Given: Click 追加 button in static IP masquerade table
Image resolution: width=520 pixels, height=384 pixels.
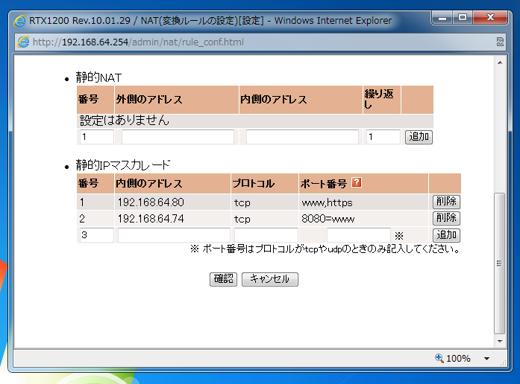Looking at the screenshot, I should 447,235.
